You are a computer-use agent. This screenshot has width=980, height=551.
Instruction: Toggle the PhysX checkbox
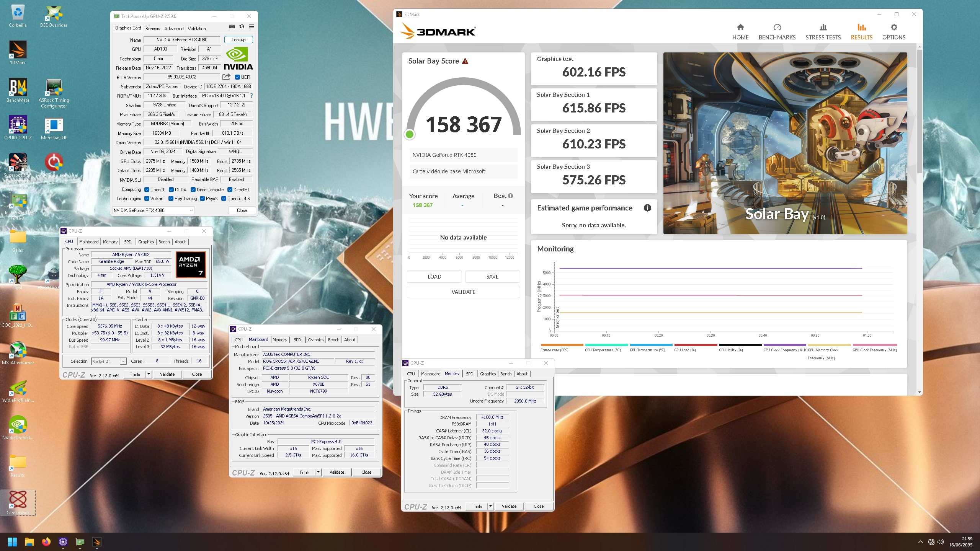click(x=203, y=198)
